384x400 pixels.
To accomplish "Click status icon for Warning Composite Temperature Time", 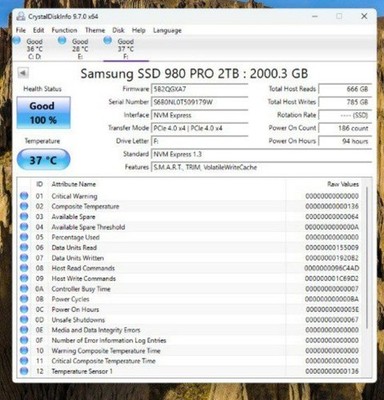I will [x=24, y=351].
